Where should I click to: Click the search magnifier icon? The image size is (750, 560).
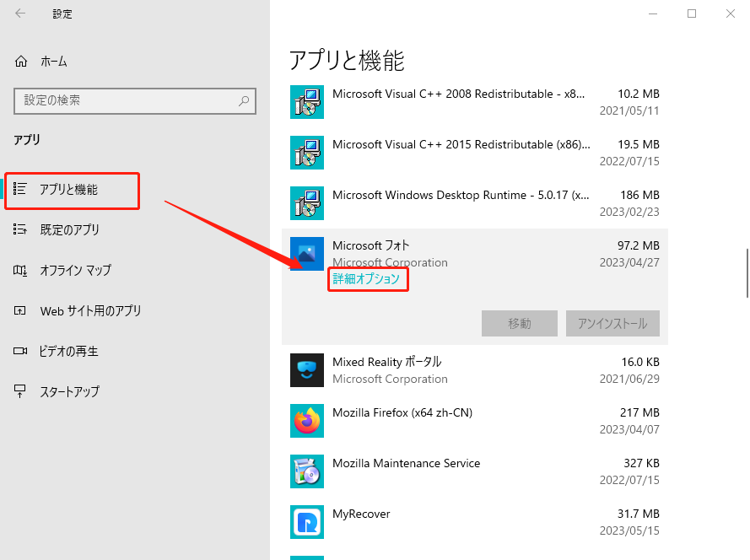[x=244, y=100]
